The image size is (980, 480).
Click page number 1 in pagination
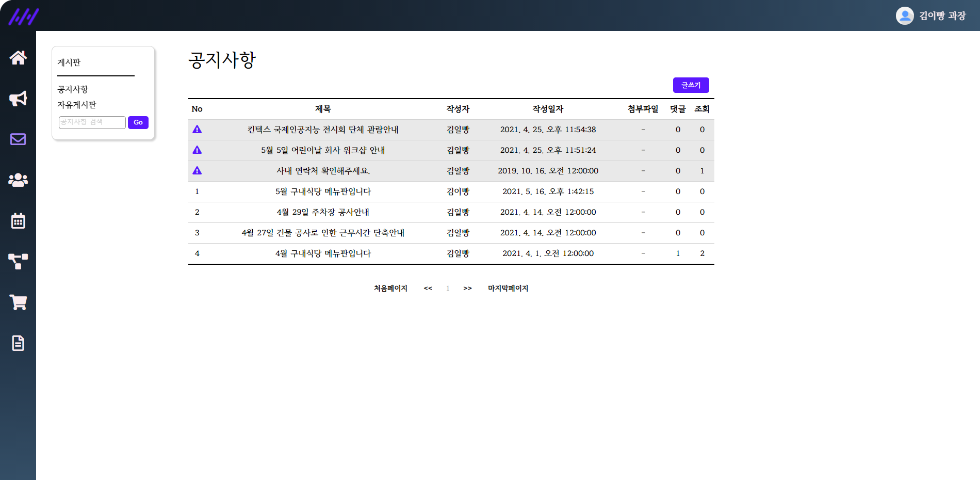448,289
